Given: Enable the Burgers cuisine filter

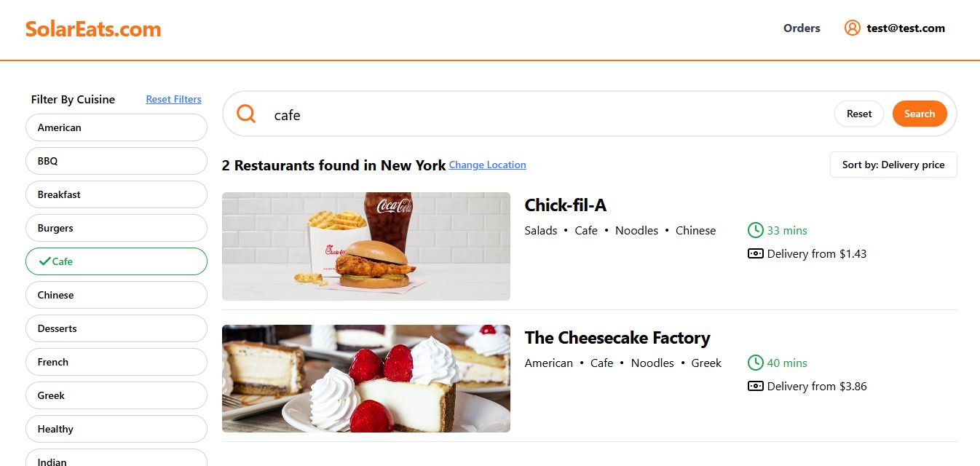Looking at the screenshot, I should pos(116,228).
